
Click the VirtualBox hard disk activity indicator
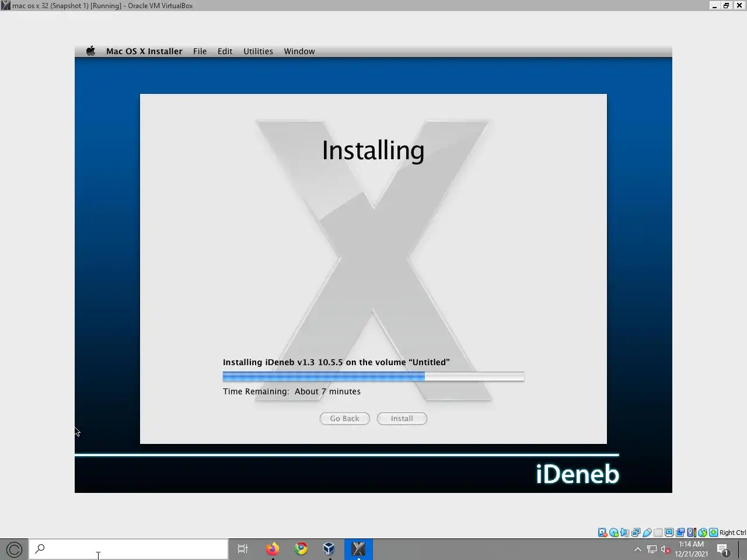coord(602,533)
